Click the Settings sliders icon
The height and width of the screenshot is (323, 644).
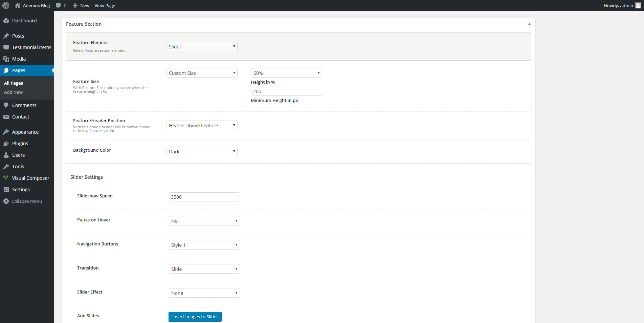[x=6, y=190]
